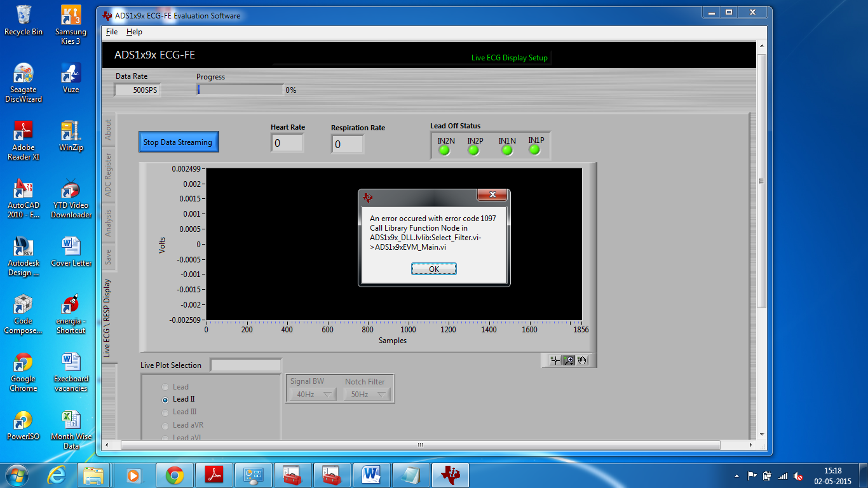Image resolution: width=868 pixels, height=488 pixels.
Task: Open Execboard vacancies document icon
Action: coord(71,372)
